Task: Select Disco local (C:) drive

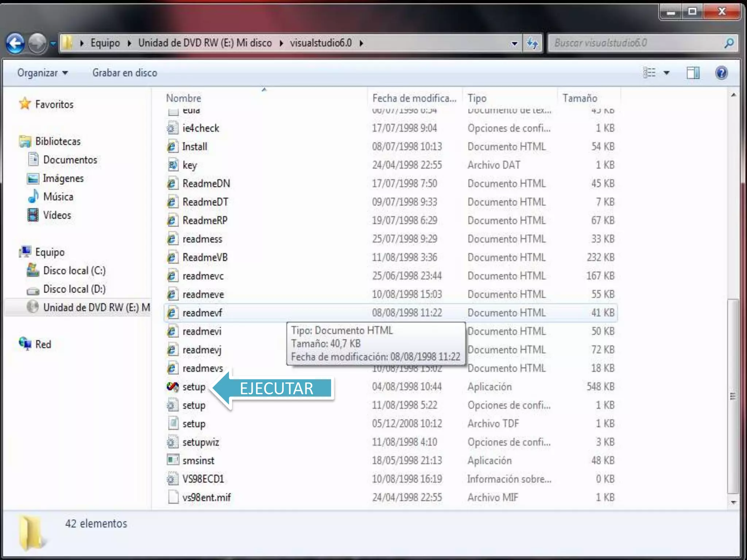Action: tap(74, 271)
